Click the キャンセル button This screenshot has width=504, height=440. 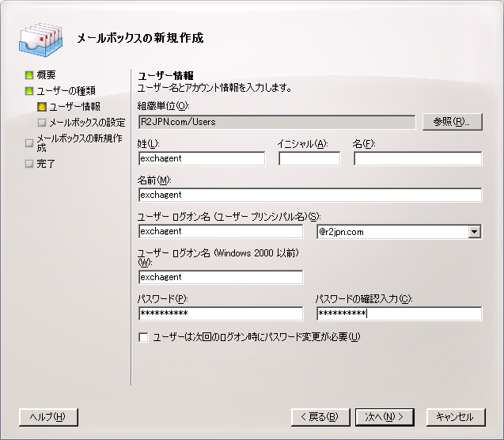(456, 417)
